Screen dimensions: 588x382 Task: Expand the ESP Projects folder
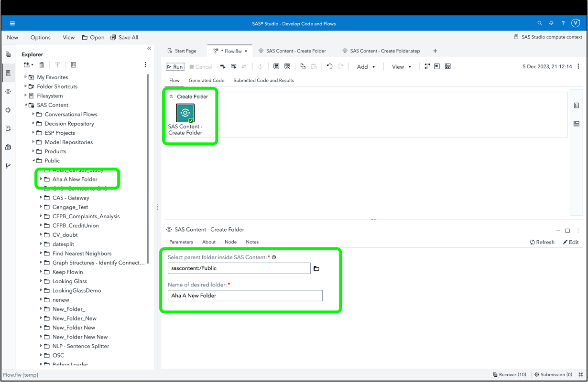(x=33, y=133)
